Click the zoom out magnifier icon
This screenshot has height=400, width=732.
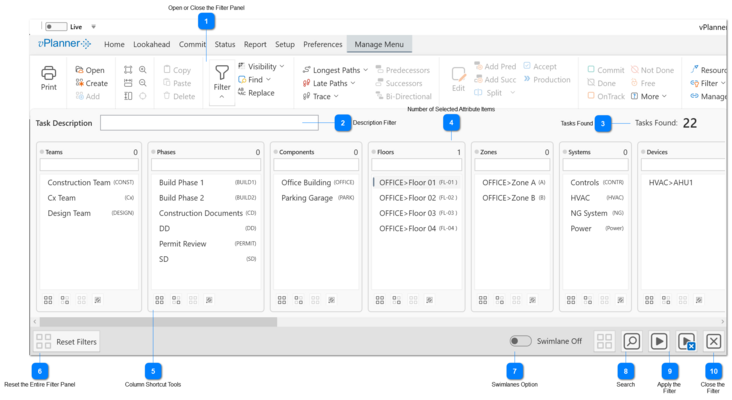pyautogui.click(x=143, y=83)
